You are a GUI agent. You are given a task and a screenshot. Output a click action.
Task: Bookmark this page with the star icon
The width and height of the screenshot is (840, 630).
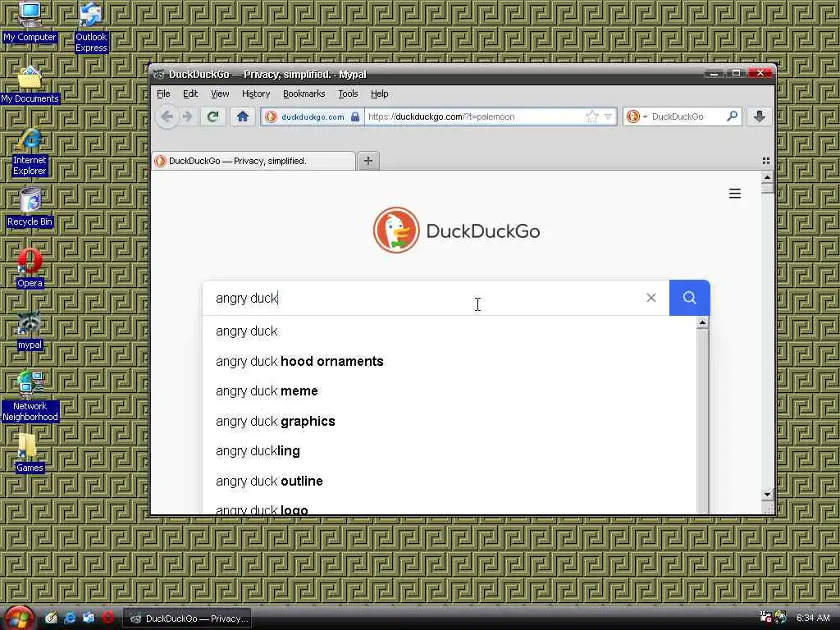(592, 116)
